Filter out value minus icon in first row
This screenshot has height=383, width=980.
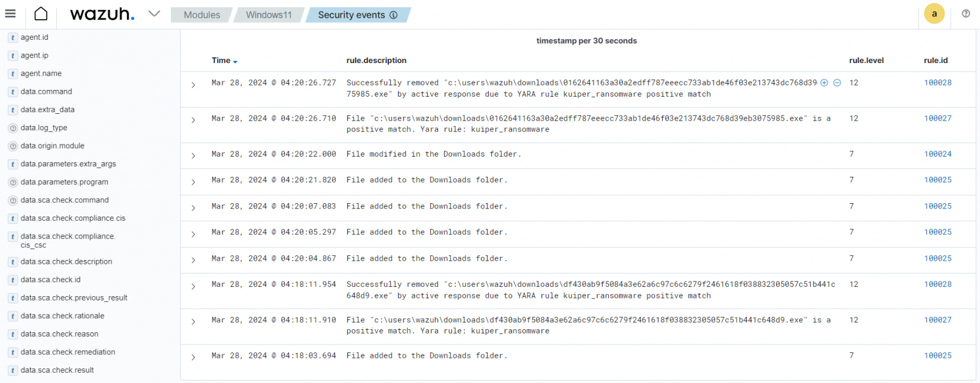[837, 83]
